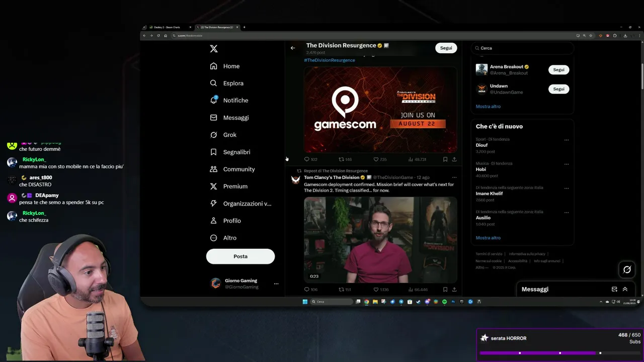The height and width of the screenshot is (362, 644).
Task: Open Steam from the taskbar
Action: tap(419, 302)
